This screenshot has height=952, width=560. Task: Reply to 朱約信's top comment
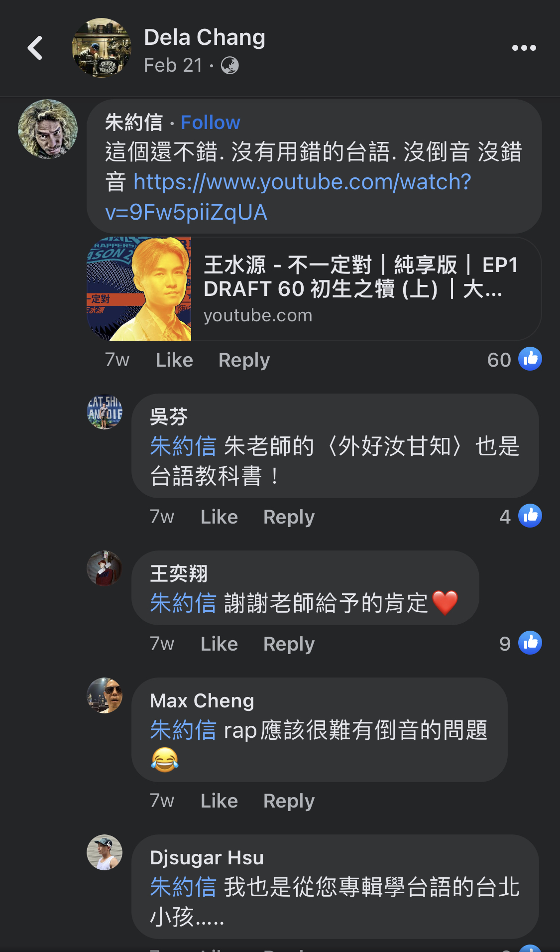[x=244, y=360]
